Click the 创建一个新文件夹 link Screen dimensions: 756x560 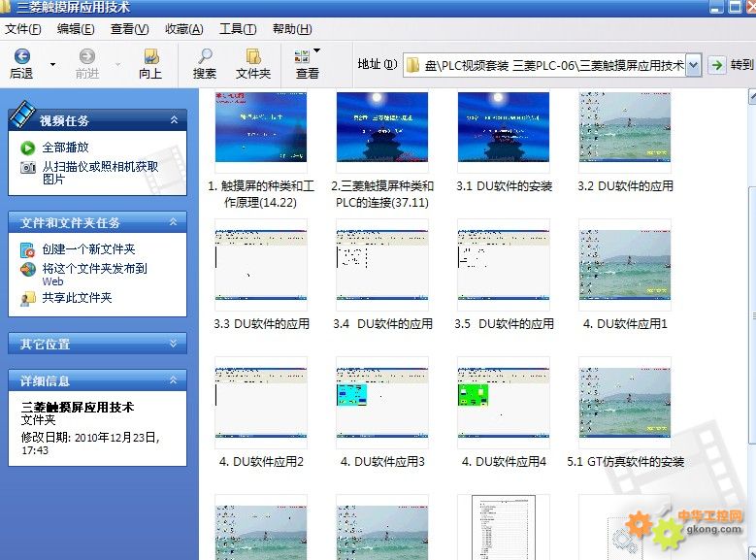[x=88, y=248]
